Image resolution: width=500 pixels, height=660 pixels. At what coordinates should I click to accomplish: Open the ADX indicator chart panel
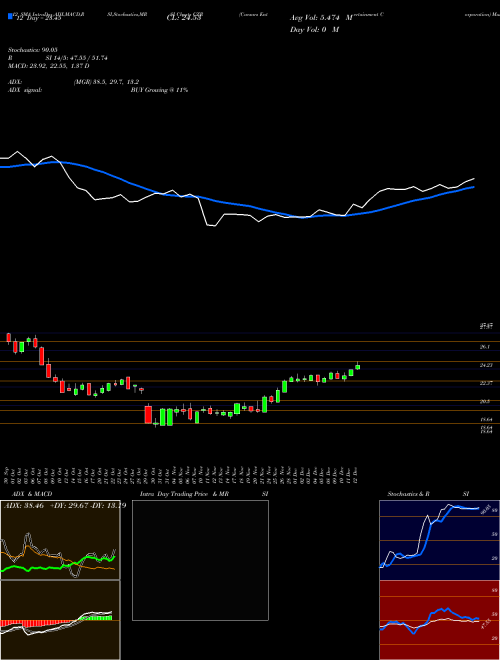tap(60, 540)
